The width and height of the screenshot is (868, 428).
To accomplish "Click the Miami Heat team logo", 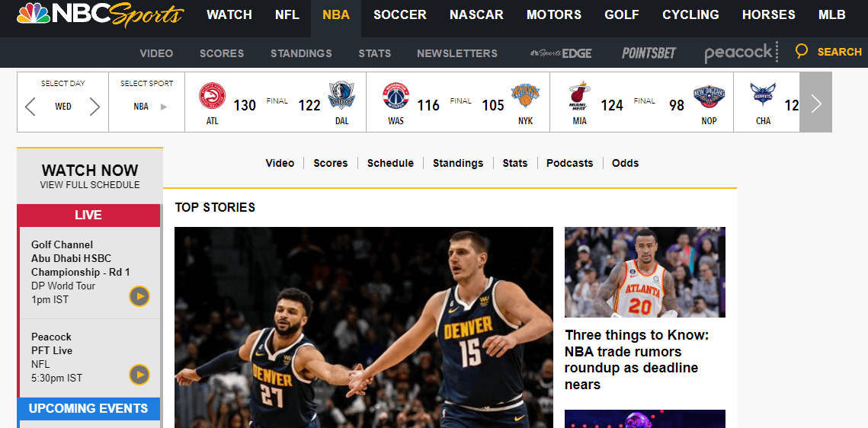I will pos(579,96).
